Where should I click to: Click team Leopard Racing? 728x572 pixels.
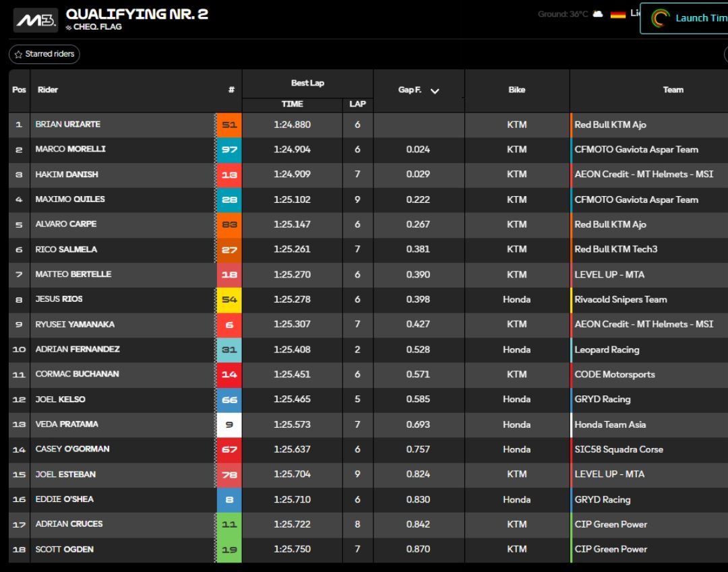pyautogui.click(x=607, y=350)
